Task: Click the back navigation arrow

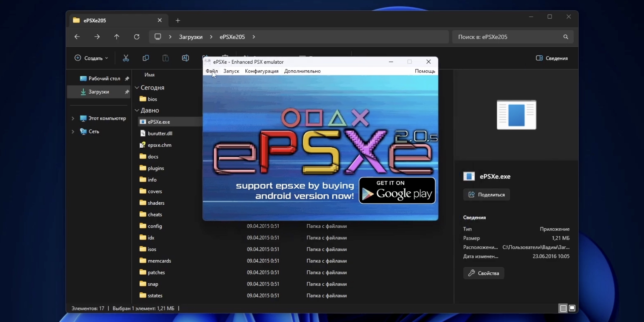Action: (77, 37)
